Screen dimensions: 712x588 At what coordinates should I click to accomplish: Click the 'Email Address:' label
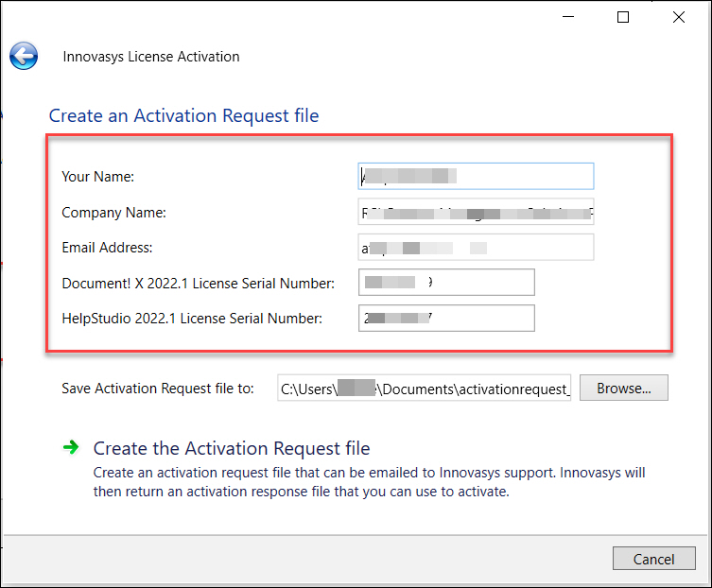tap(107, 248)
